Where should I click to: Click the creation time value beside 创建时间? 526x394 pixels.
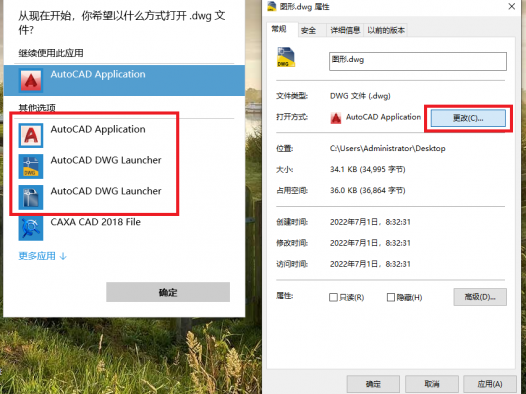tap(370, 222)
